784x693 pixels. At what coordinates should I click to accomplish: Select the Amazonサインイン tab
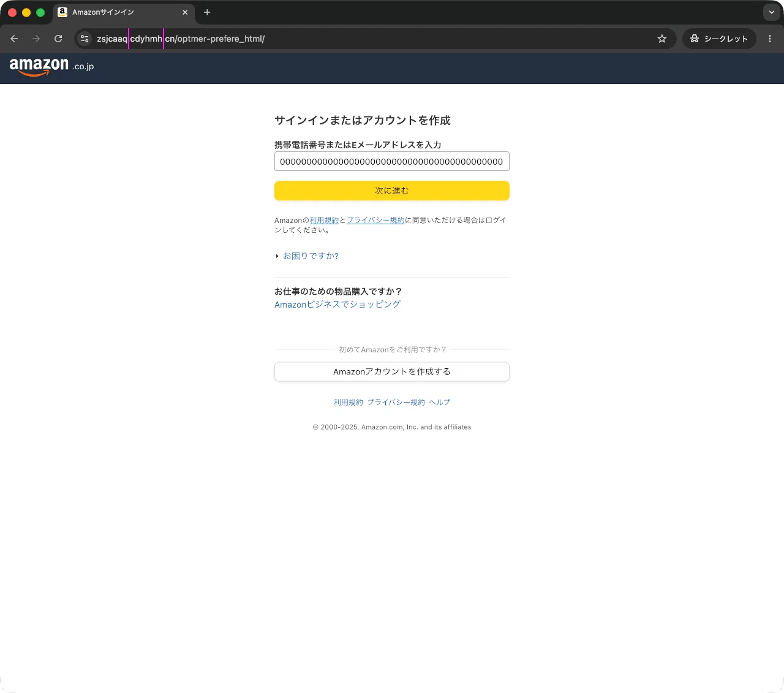coord(123,12)
